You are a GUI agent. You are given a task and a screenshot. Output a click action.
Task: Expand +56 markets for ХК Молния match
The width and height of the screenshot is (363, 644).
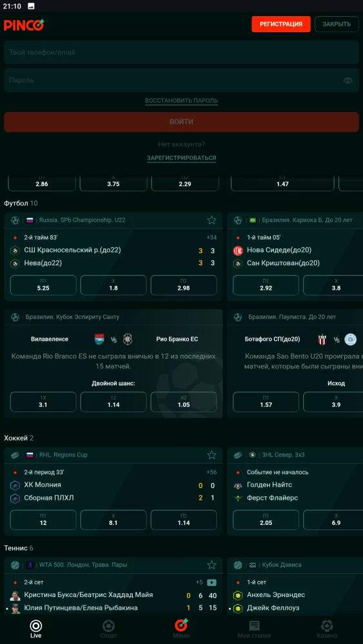click(211, 472)
